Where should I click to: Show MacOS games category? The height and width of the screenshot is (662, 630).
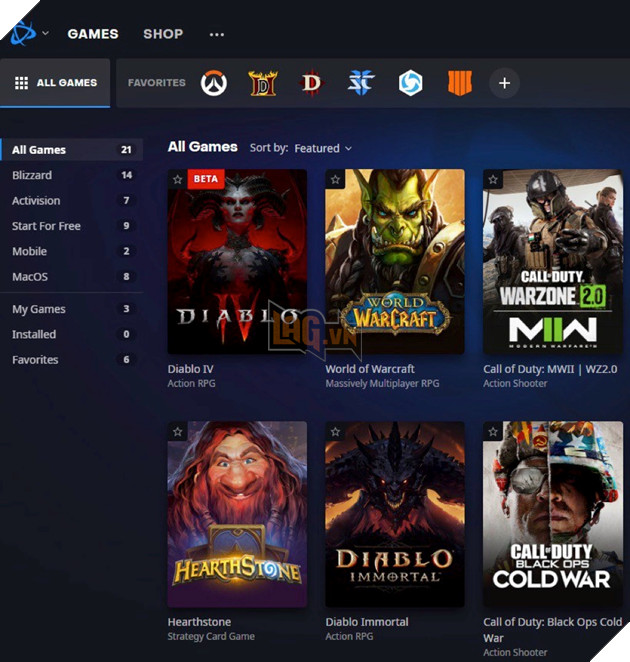(x=72, y=277)
